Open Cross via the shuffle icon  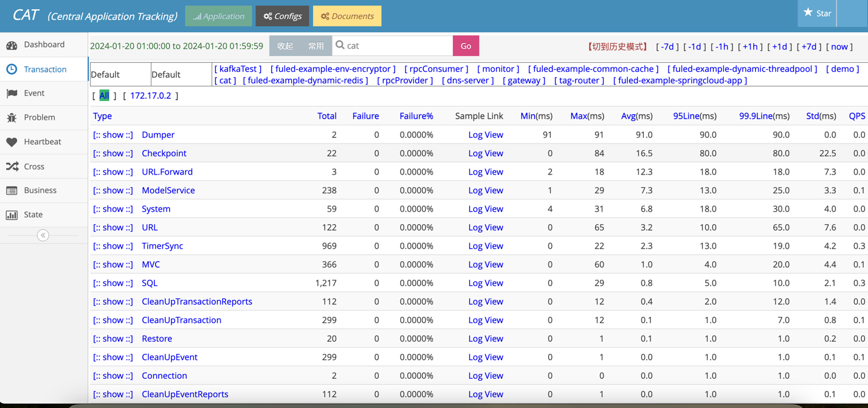pos(12,166)
